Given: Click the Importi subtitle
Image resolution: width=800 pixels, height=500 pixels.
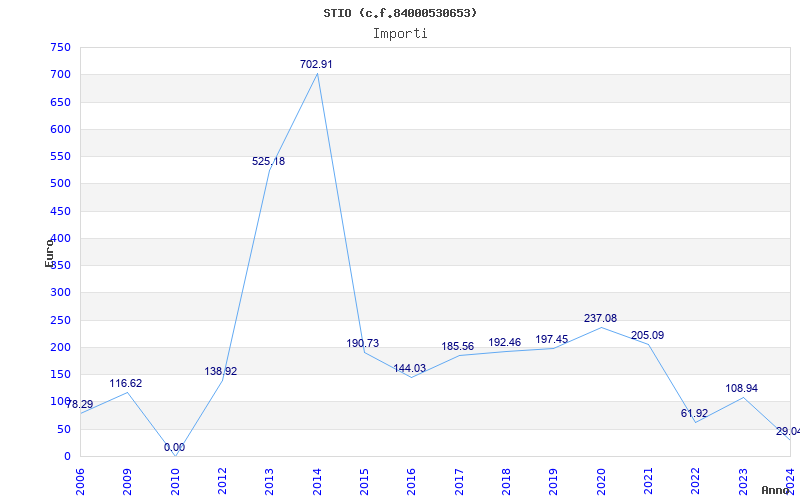Looking at the screenshot, I should (400, 34).
